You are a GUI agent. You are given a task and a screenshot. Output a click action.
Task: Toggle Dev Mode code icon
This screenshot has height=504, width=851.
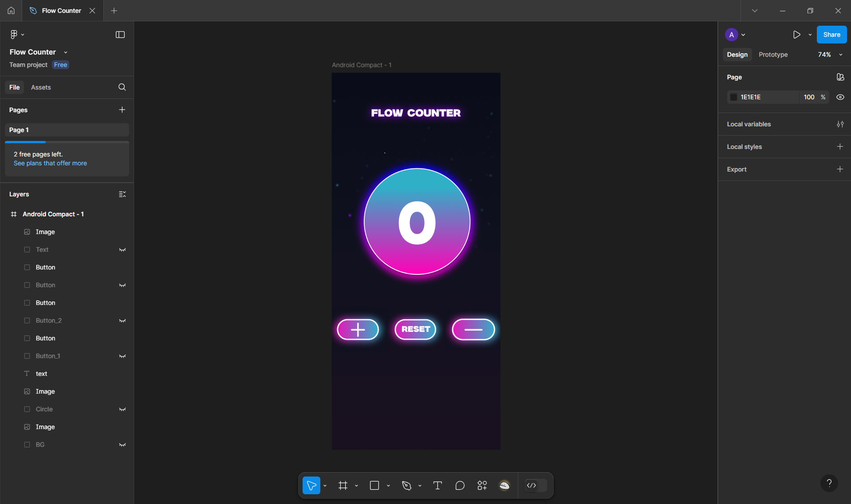[x=532, y=485]
